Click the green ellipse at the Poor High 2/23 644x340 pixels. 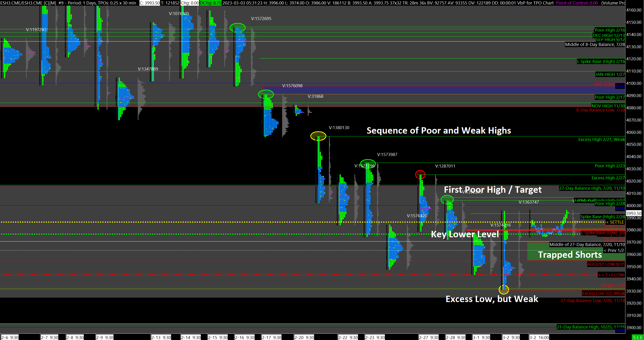click(367, 164)
